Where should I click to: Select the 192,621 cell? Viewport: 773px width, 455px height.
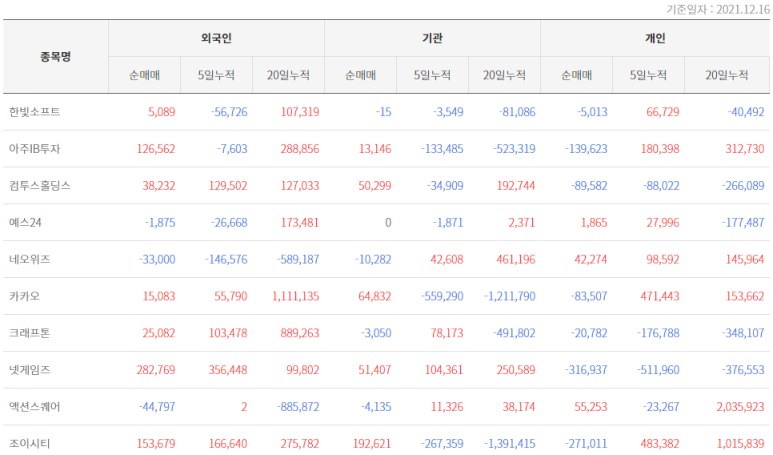coord(372,444)
